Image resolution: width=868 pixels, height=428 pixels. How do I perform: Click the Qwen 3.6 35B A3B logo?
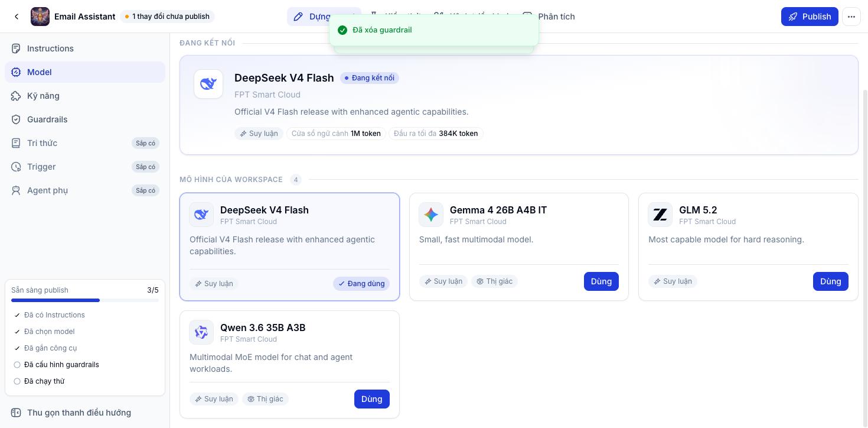click(201, 332)
